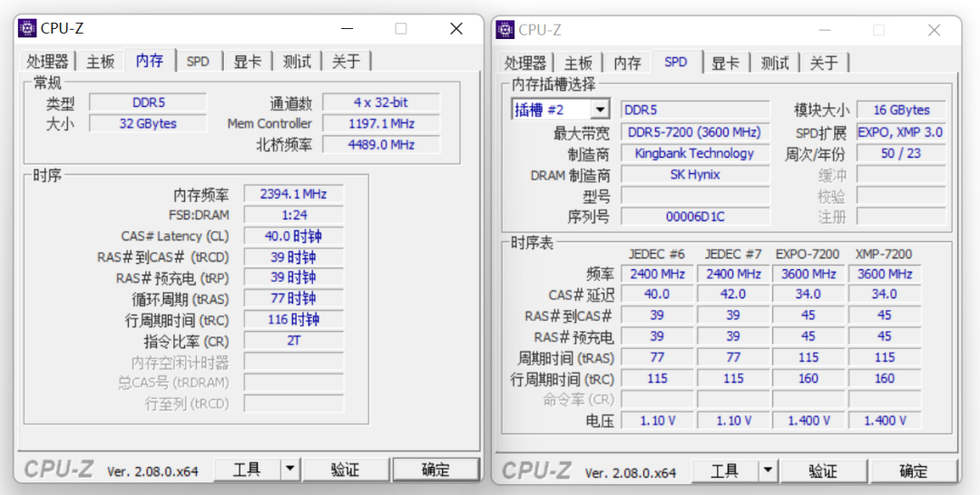Click the 3600 MHz frequency under EXPO-7200
The height and width of the screenshot is (495, 980).
pos(808,274)
